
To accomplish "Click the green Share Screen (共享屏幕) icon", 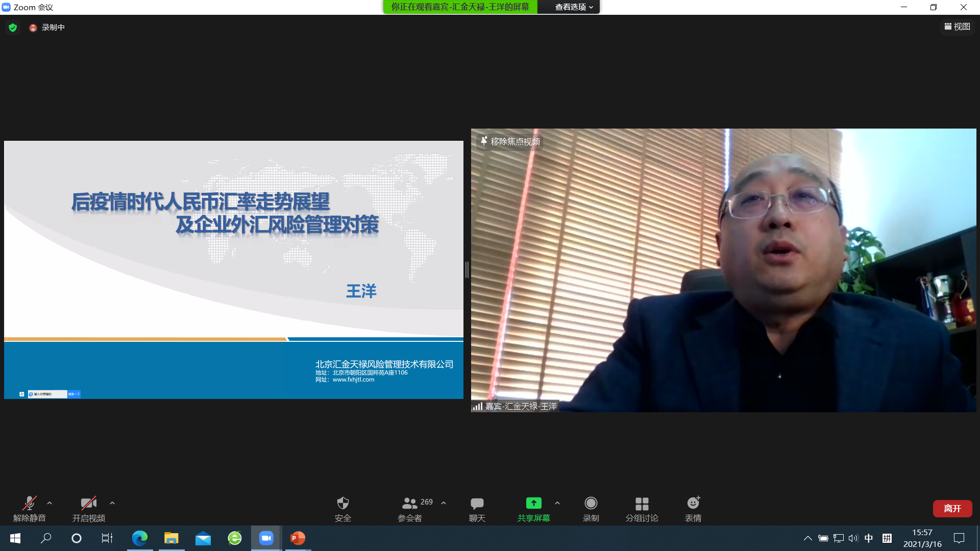I will click(533, 503).
